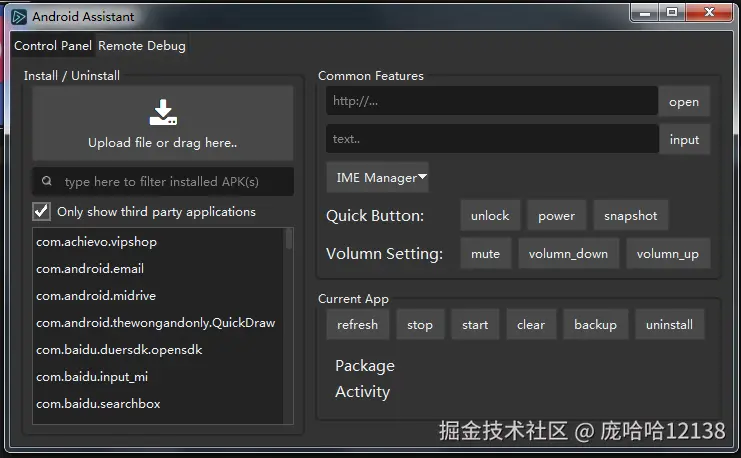Take a snapshot with snapshot button
The image size is (741, 458).
[630, 216]
